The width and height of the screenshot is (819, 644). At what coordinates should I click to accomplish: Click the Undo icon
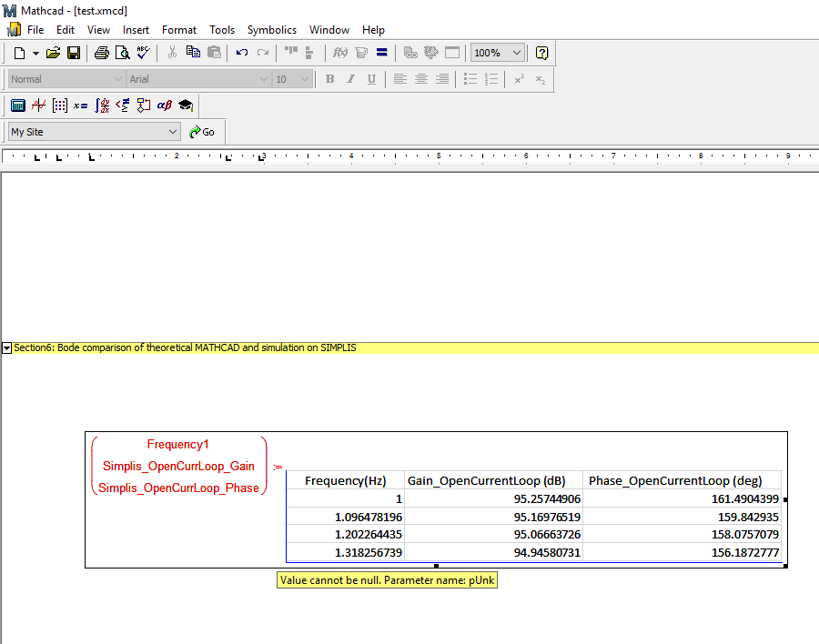coord(241,53)
